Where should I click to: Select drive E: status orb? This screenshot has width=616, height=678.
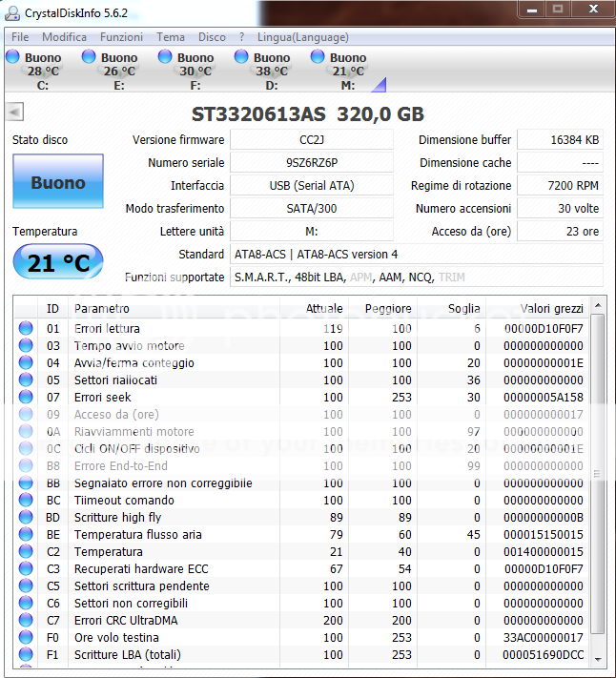pos(90,57)
